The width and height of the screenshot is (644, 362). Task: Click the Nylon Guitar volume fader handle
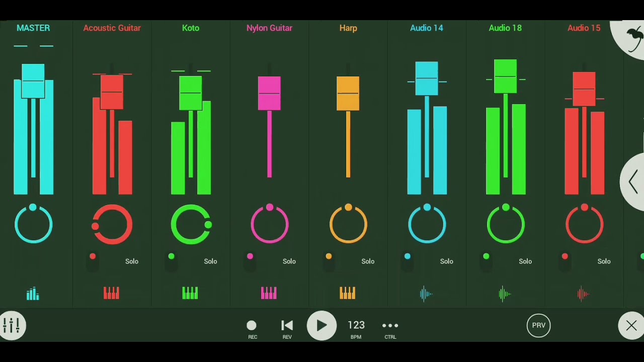tap(269, 94)
